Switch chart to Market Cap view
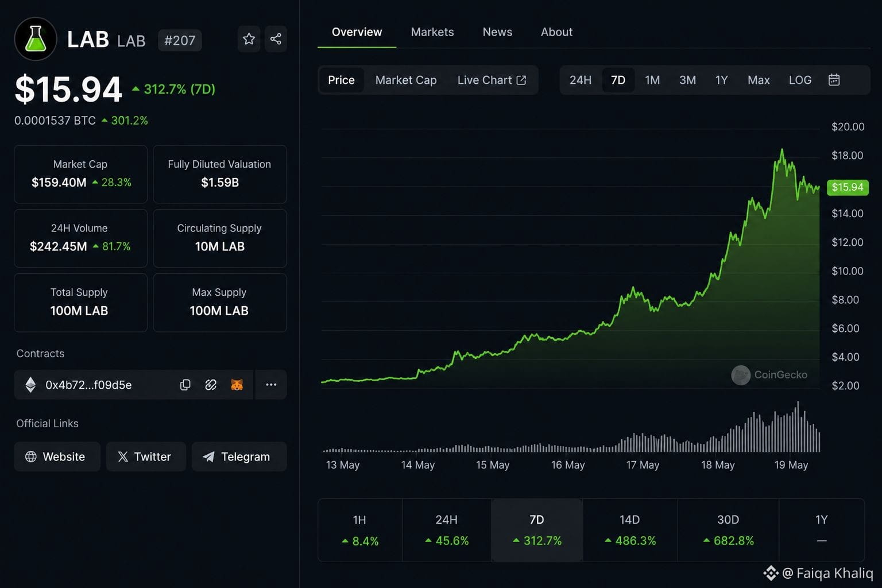Viewport: 882px width, 588px height. pos(406,80)
